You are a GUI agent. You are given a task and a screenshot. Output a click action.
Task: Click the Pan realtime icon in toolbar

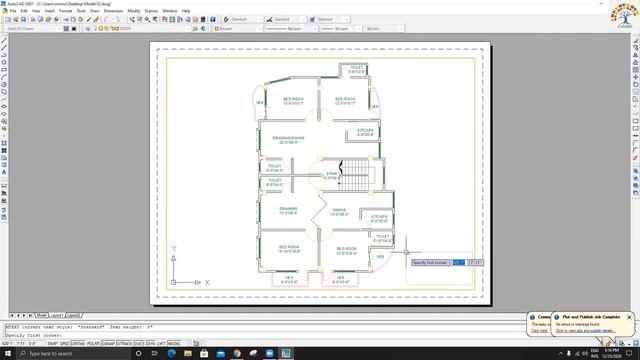[x=132, y=20]
